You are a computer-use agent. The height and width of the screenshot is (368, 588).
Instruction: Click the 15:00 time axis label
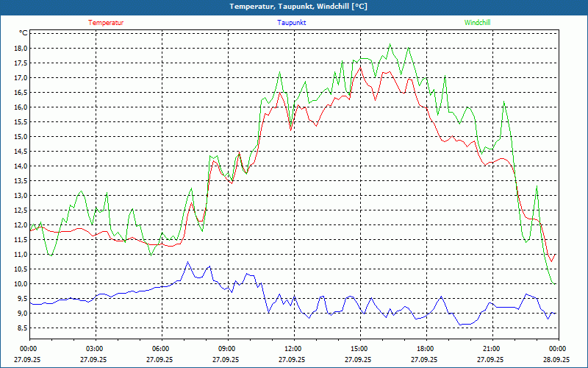tap(359, 349)
